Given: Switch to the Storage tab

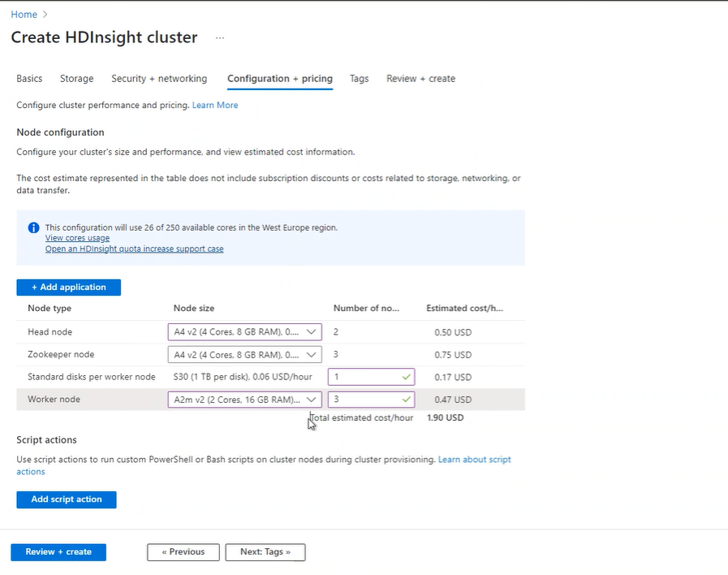Looking at the screenshot, I should pos(76,79).
